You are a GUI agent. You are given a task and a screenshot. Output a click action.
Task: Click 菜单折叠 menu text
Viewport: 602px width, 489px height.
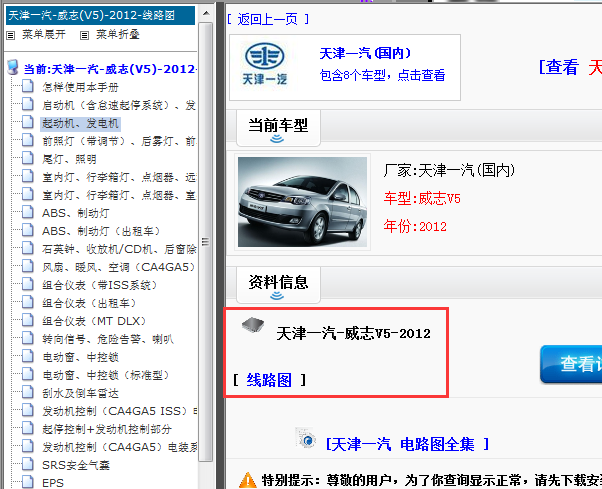[117, 35]
